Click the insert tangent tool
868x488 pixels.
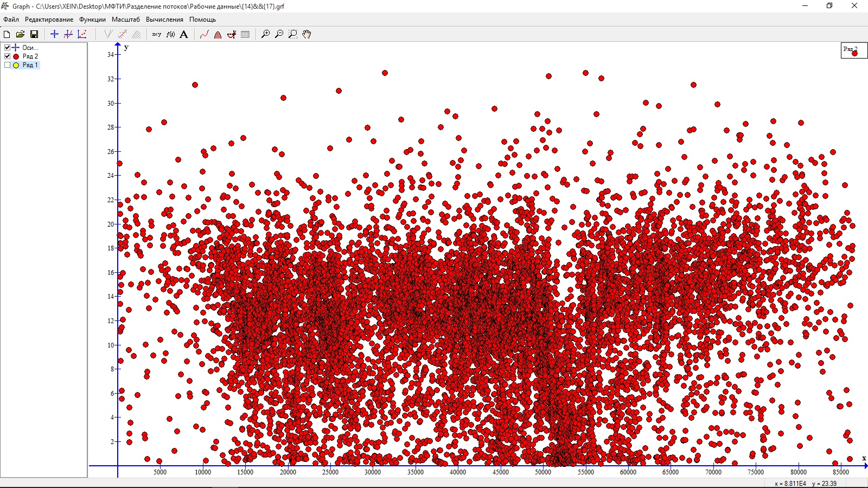tap(108, 34)
